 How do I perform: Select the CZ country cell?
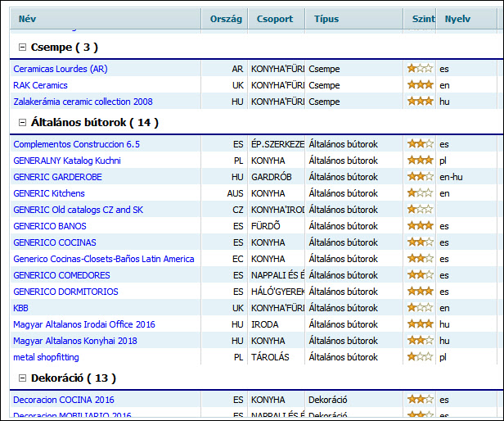click(224, 210)
